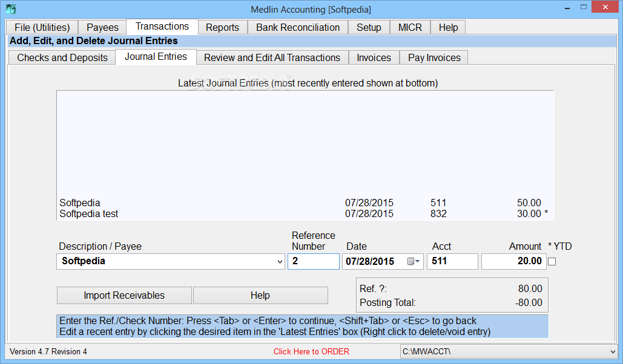Go to the Bank Reconciliation tab
The height and width of the screenshot is (364, 623).
click(x=298, y=27)
